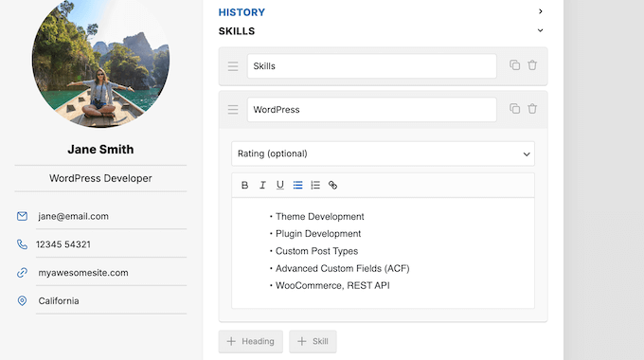
Task: Click the email envelope icon
Action: pos(22,216)
